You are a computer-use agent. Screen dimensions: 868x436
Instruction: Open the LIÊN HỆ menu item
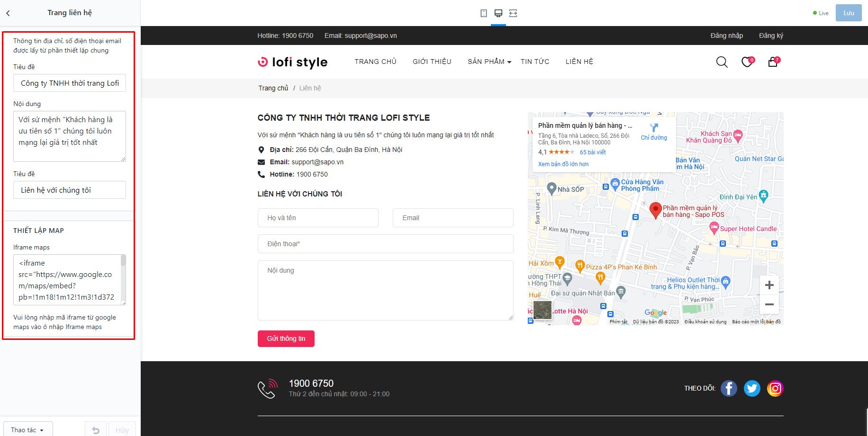(579, 62)
